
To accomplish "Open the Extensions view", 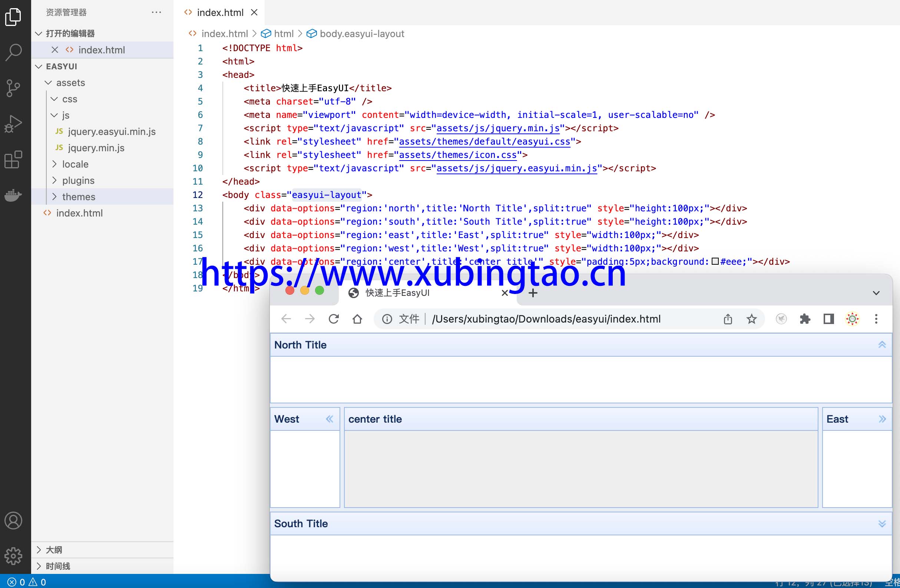I will tap(14, 159).
